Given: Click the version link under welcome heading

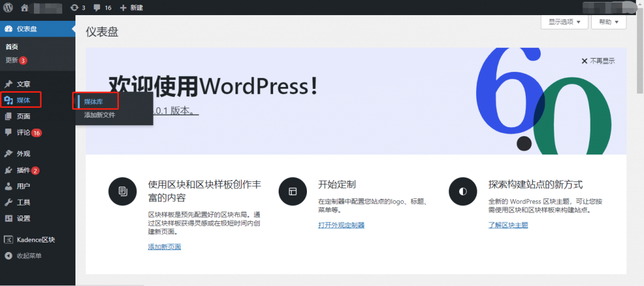Looking at the screenshot, I should point(176,111).
